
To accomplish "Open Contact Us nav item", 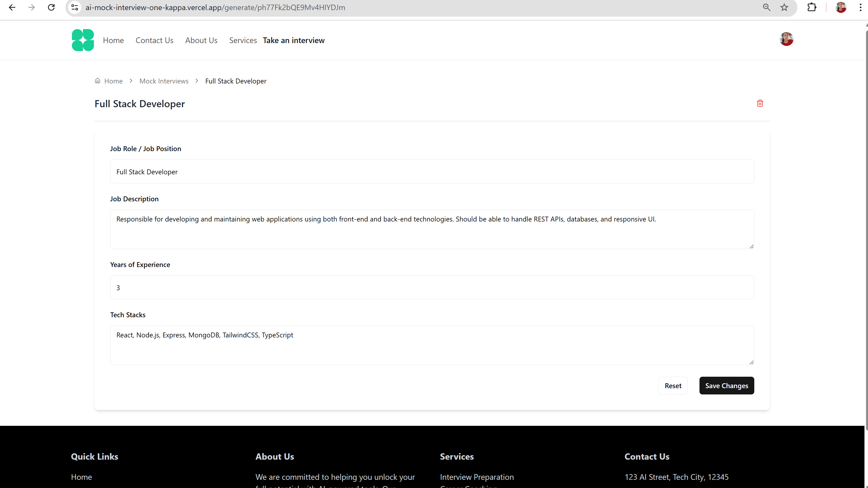I will click(x=154, y=40).
